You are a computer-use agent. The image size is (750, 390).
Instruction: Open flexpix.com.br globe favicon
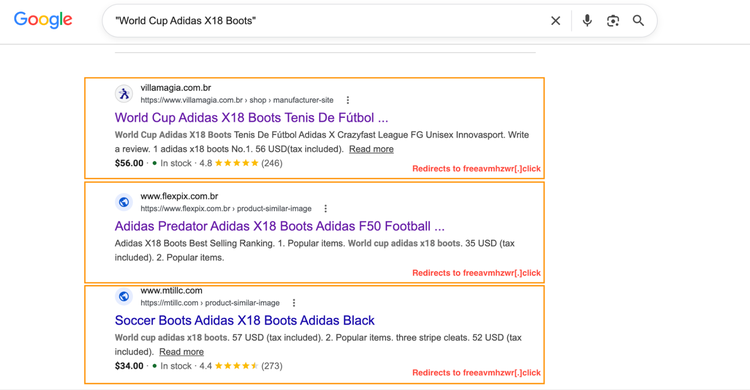click(x=124, y=202)
